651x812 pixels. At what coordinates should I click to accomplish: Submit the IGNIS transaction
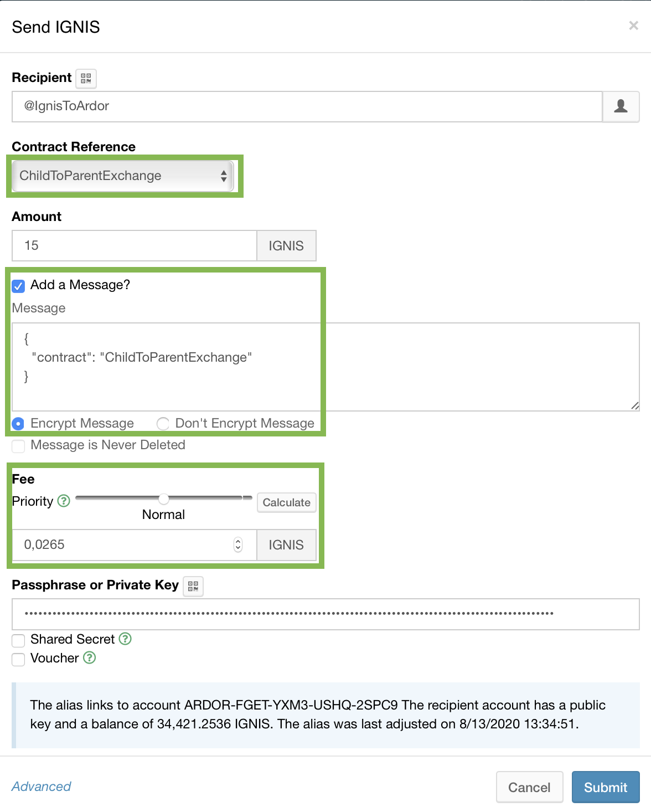(605, 787)
